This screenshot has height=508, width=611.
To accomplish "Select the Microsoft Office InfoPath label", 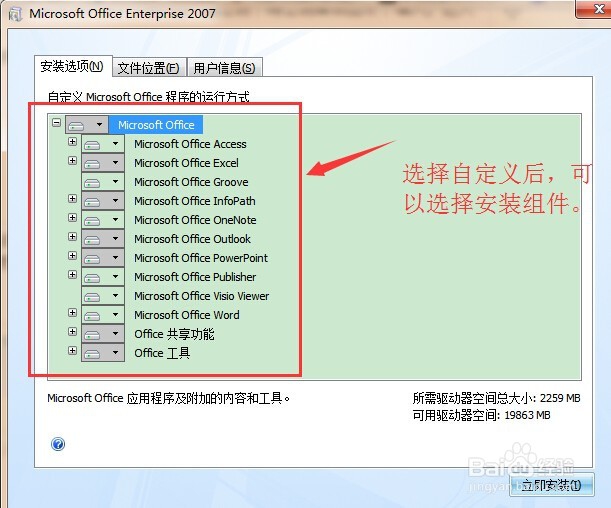I will click(x=195, y=201).
